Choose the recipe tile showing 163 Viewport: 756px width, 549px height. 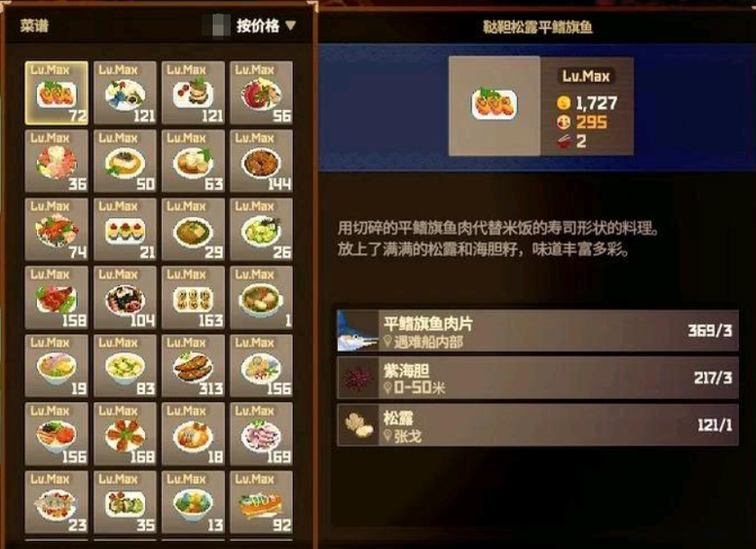click(x=193, y=297)
